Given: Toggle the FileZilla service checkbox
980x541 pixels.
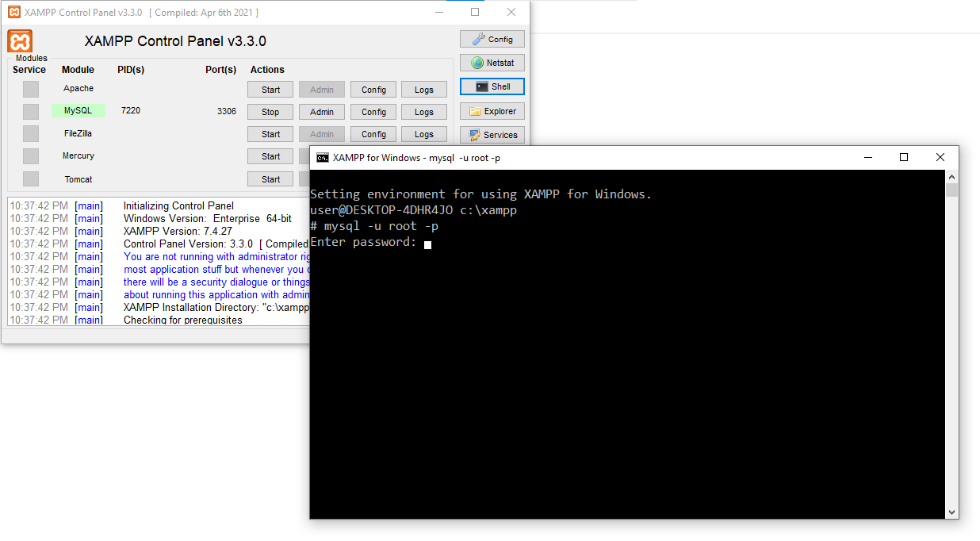Looking at the screenshot, I should point(31,133).
